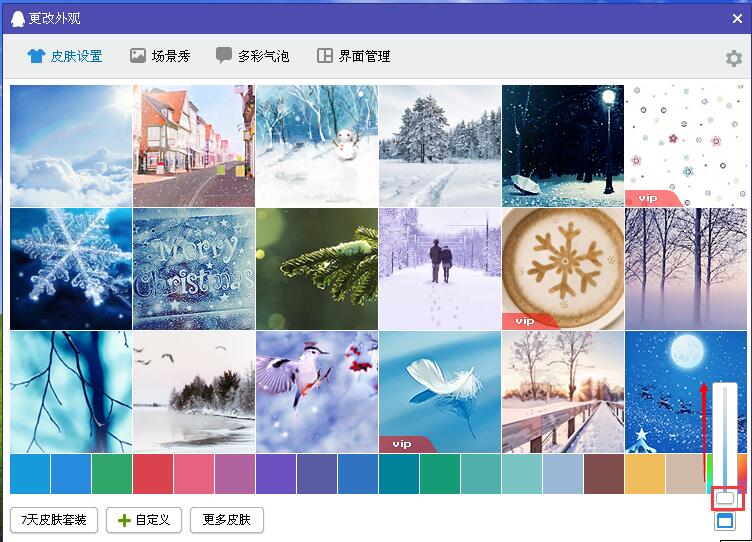Pick the white feather vip skin
The width and height of the screenshot is (752, 542).
coord(440,392)
